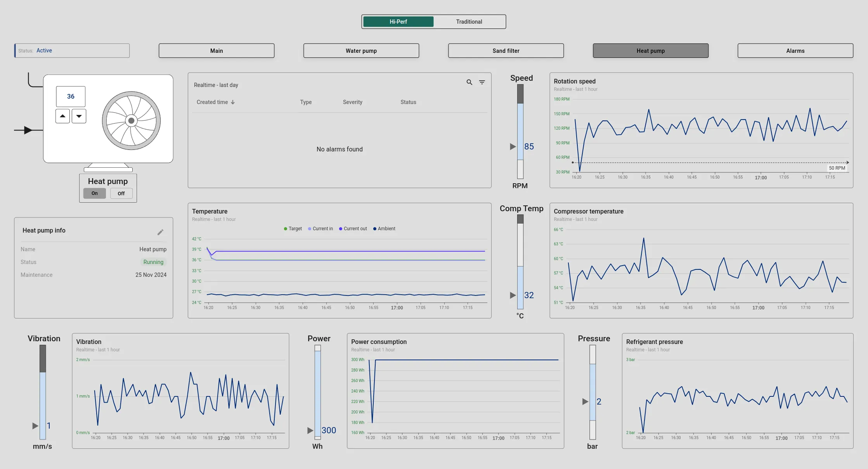Edit heat pump info with pencil icon
Image resolution: width=868 pixels, height=469 pixels.
[x=160, y=232]
